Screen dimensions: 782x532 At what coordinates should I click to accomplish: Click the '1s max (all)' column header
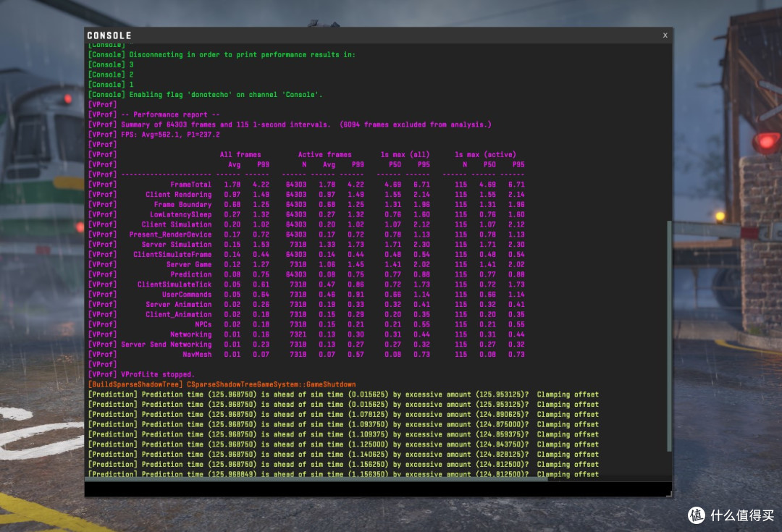405,155
